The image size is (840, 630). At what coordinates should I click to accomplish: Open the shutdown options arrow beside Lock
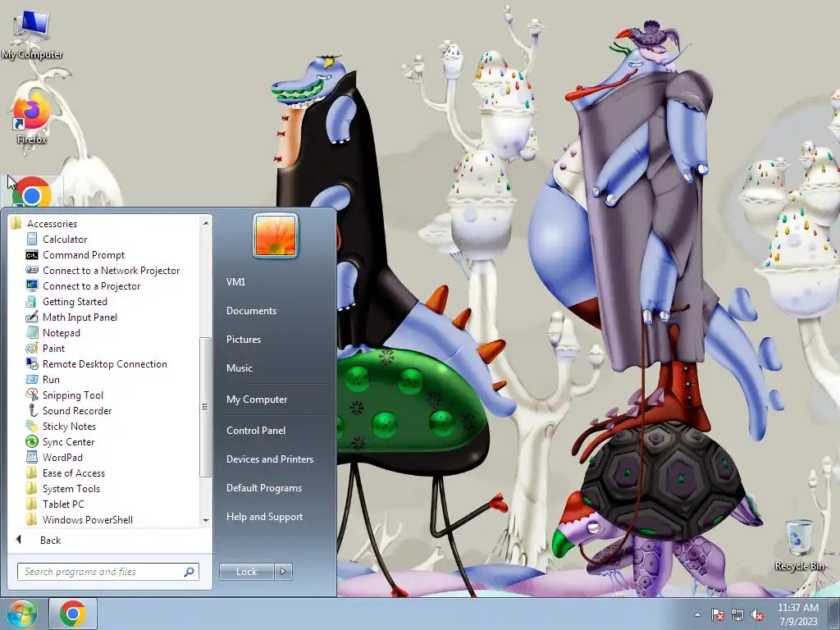pyautogui.click(x=283, y=572)
